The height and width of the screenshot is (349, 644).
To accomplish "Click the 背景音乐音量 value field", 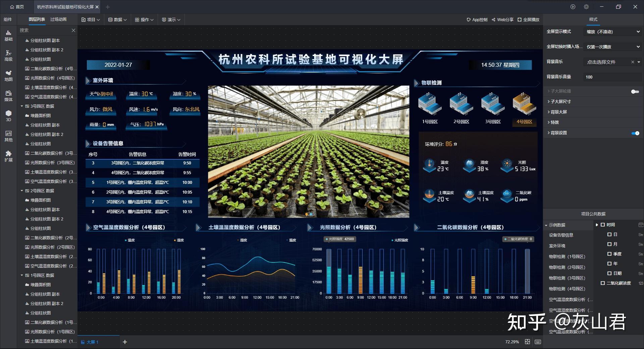I will [612, 77].
